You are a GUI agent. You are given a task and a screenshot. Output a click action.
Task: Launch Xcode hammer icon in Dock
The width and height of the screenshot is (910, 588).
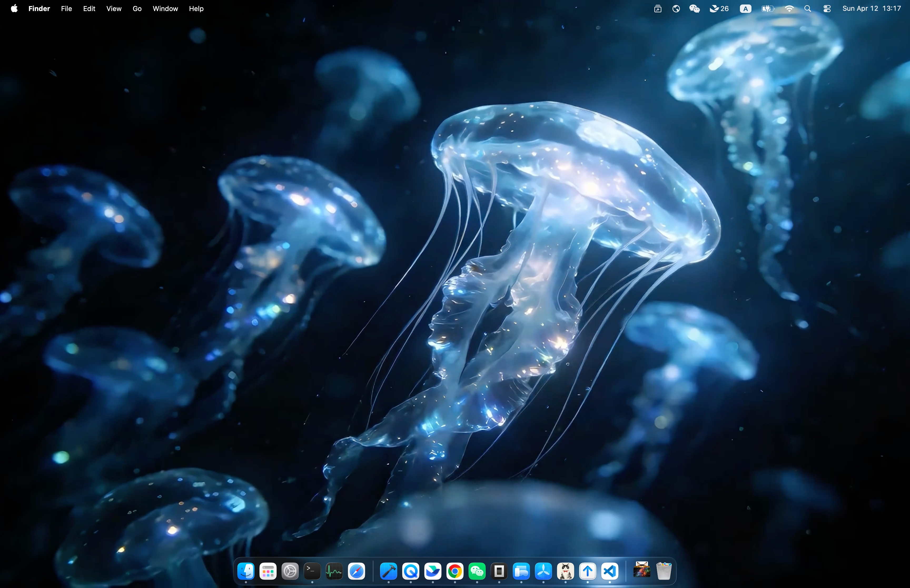(x=389, y=571)
